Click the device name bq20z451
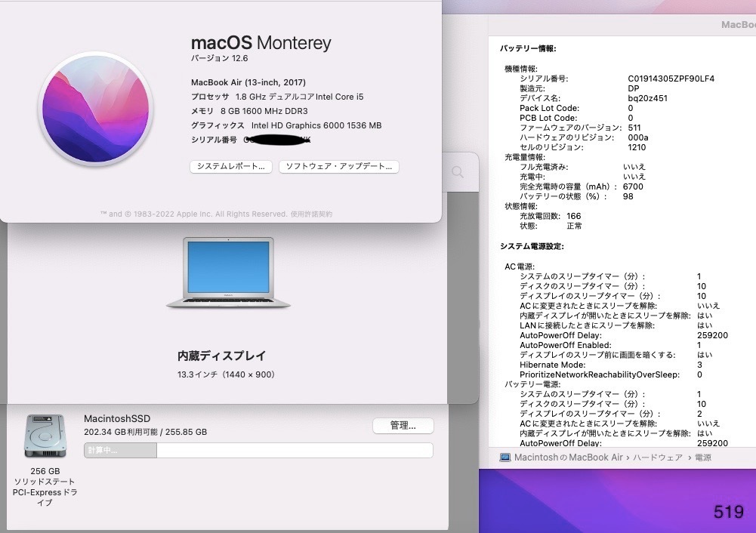This screenshot has height=533, width=756. 647,98
